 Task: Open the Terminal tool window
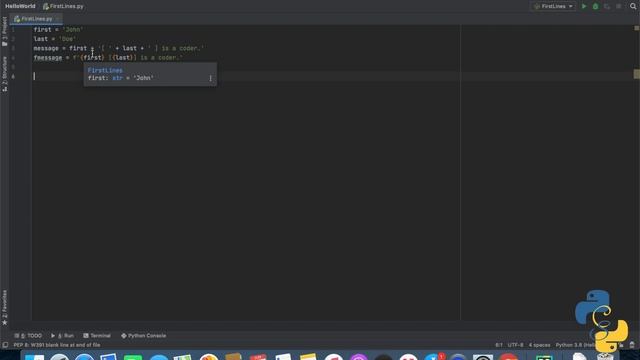pyautogui.click(x=97, y=336)
